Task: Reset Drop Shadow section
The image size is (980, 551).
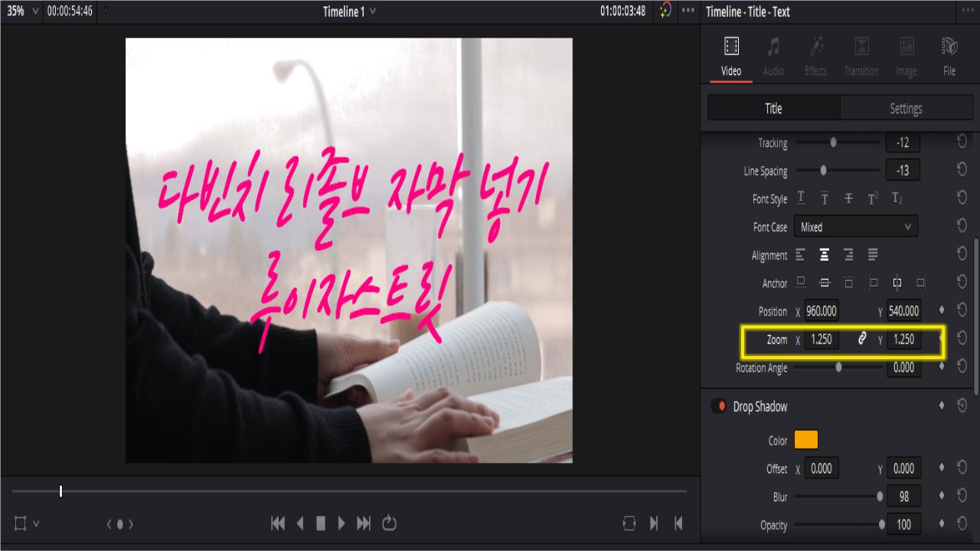Action: pyautogui.click(x=962, y=406)
